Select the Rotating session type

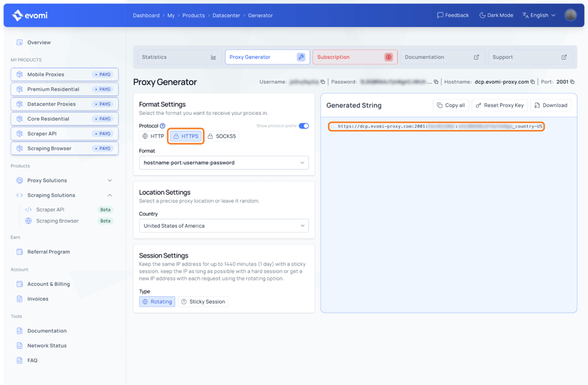(157, 302)
